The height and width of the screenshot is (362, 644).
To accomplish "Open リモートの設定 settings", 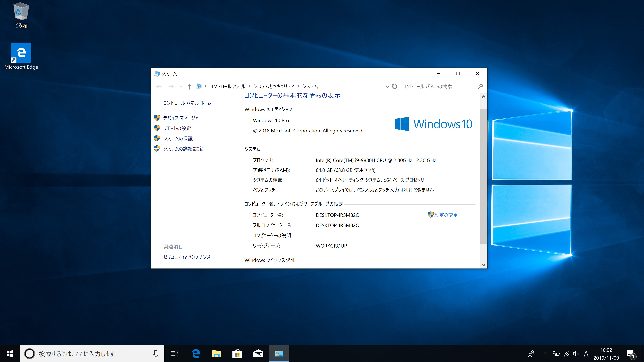I will [x=177, y=128].
